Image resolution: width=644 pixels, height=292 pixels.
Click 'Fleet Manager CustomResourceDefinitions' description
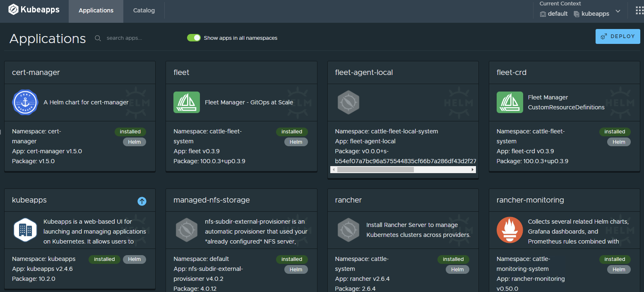(x=566, y=102)
